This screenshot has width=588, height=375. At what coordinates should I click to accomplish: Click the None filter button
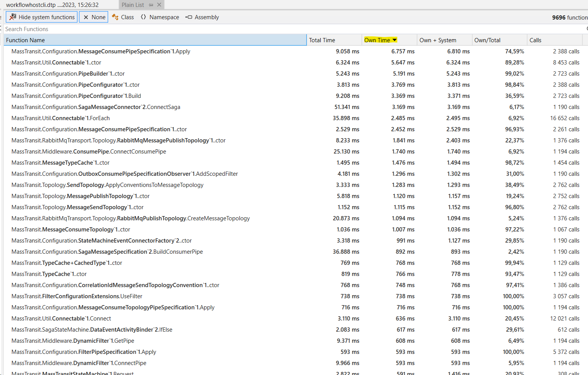click(x=93, y=17)
